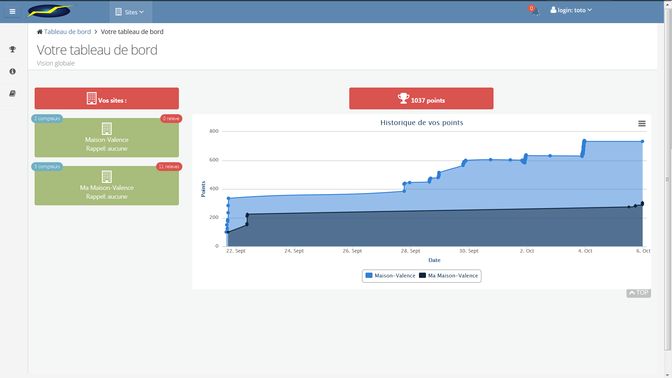
Task: Click the Historique de vos points title
Action: pos(422,123)
